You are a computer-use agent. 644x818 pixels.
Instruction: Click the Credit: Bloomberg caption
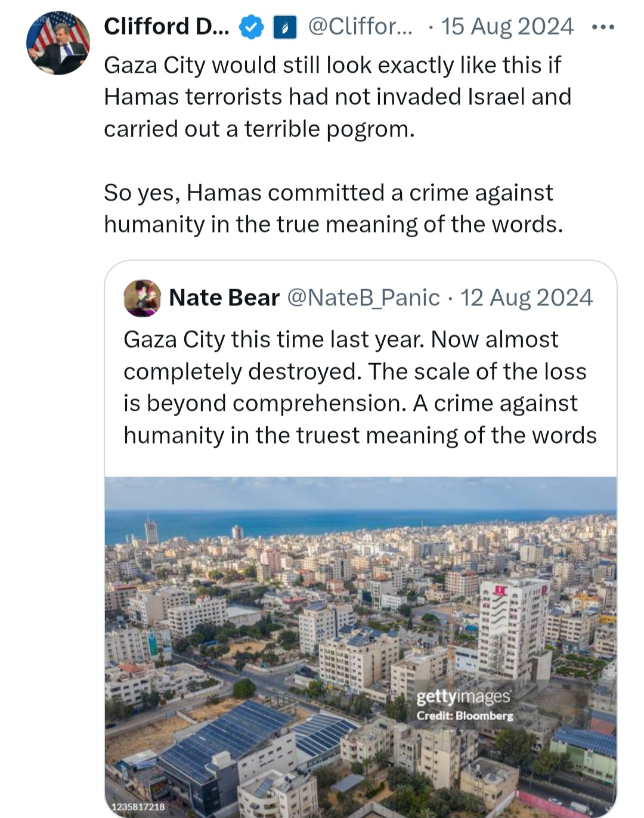coord(465,715)
